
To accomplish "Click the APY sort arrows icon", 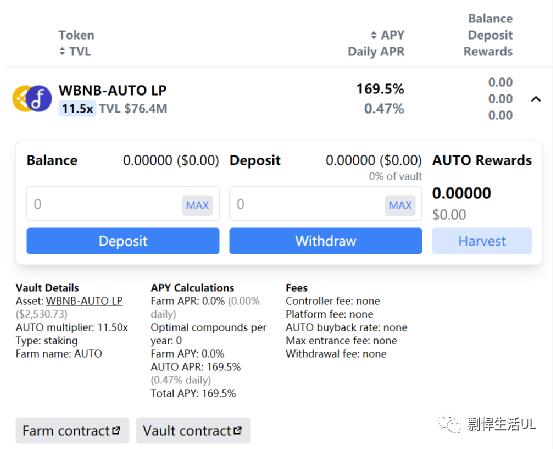I will click(374, 35).
